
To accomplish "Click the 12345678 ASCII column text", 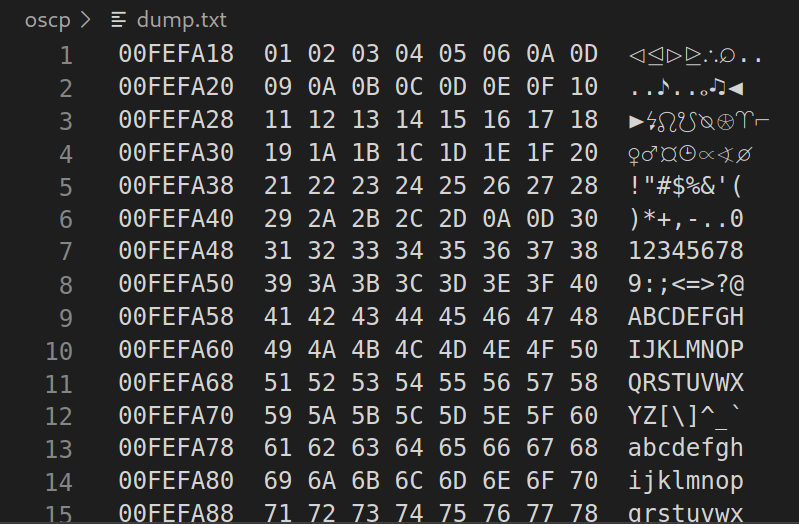I will [x=686, y=252].
